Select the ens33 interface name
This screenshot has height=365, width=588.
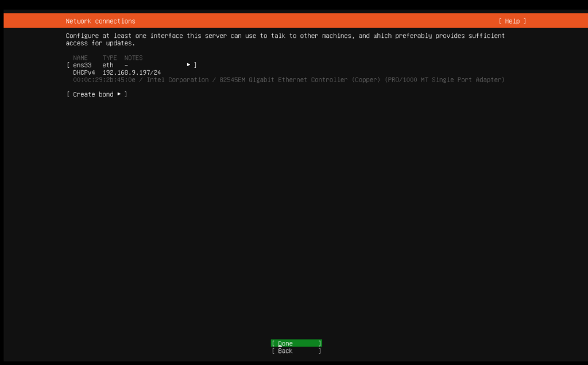(82, 65)
